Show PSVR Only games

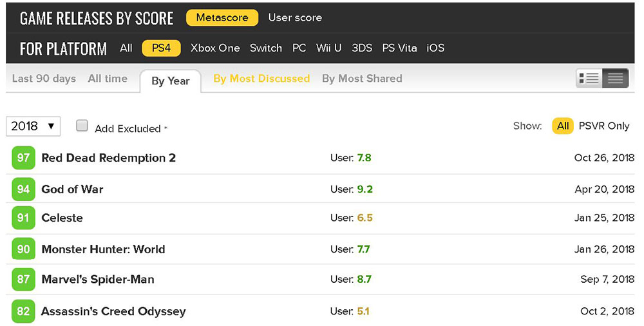604,126
